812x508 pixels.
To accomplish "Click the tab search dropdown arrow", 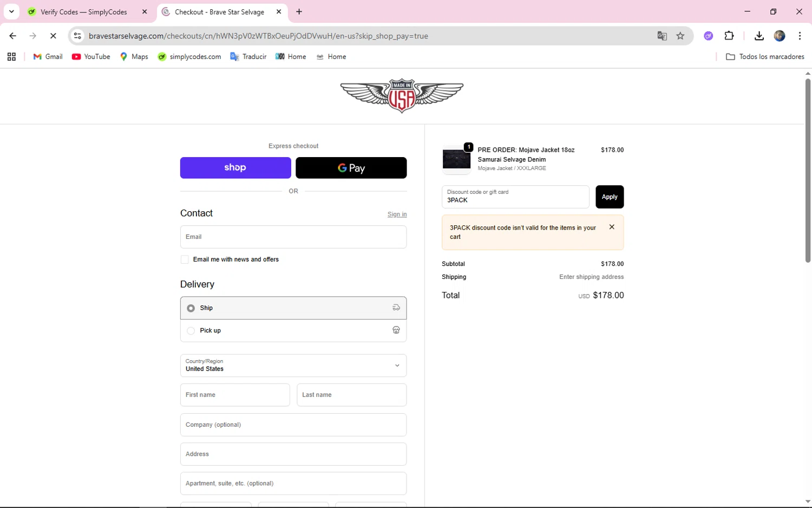I will [11, 11].
